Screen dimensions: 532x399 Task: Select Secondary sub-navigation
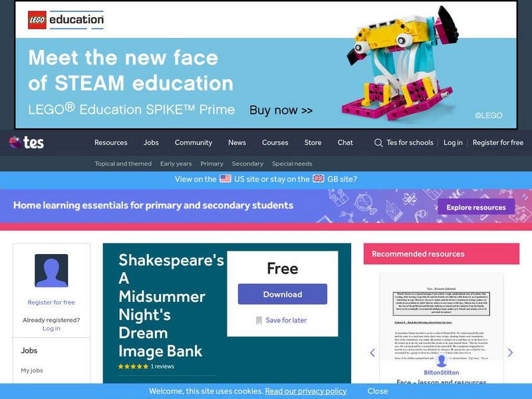(x=247, y=164)
